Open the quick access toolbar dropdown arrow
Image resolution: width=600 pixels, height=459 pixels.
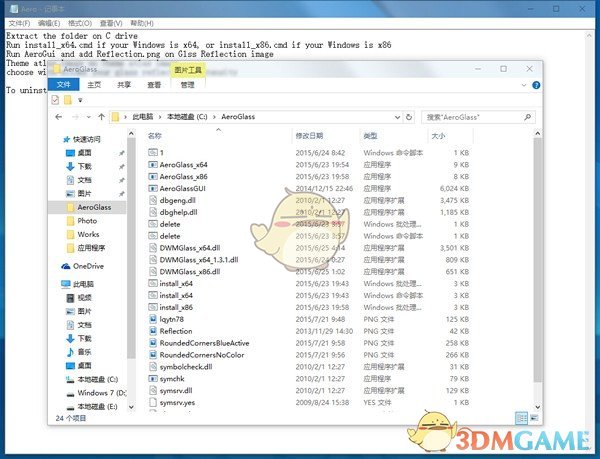80,100
